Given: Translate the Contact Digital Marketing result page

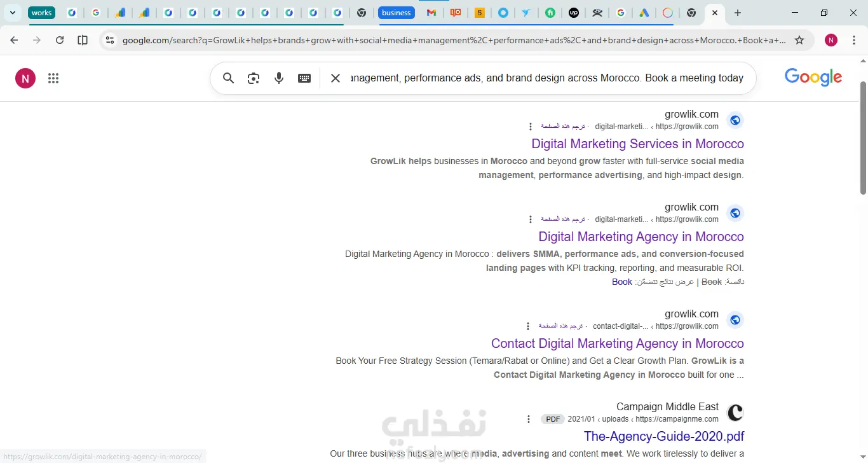Looking at the screenshot, I should (561, 326).
